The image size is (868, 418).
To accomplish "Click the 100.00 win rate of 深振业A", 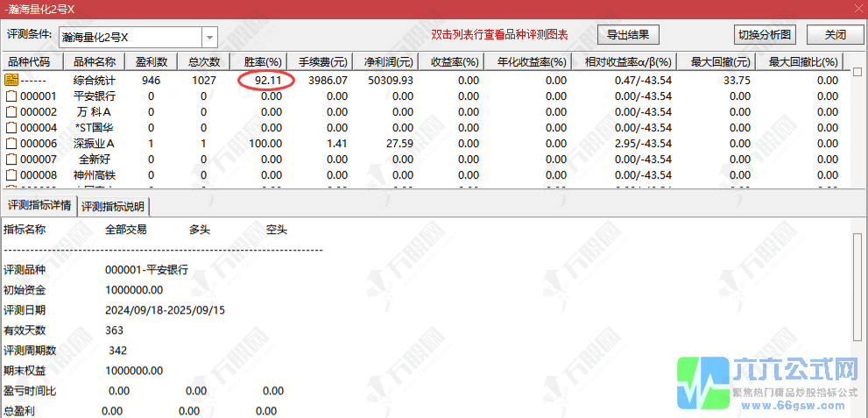I will (x=265, y=144).
